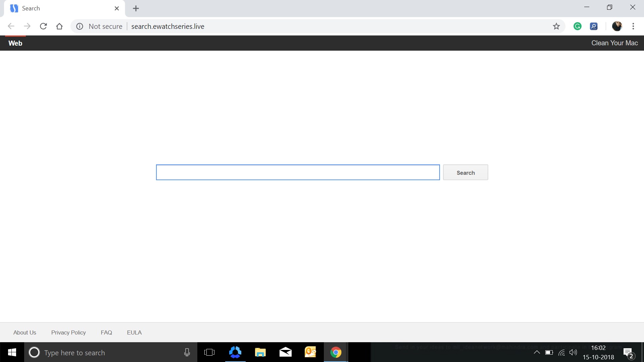
Task: Open Chrome's three-dot menu
Action: pos(633,26)
